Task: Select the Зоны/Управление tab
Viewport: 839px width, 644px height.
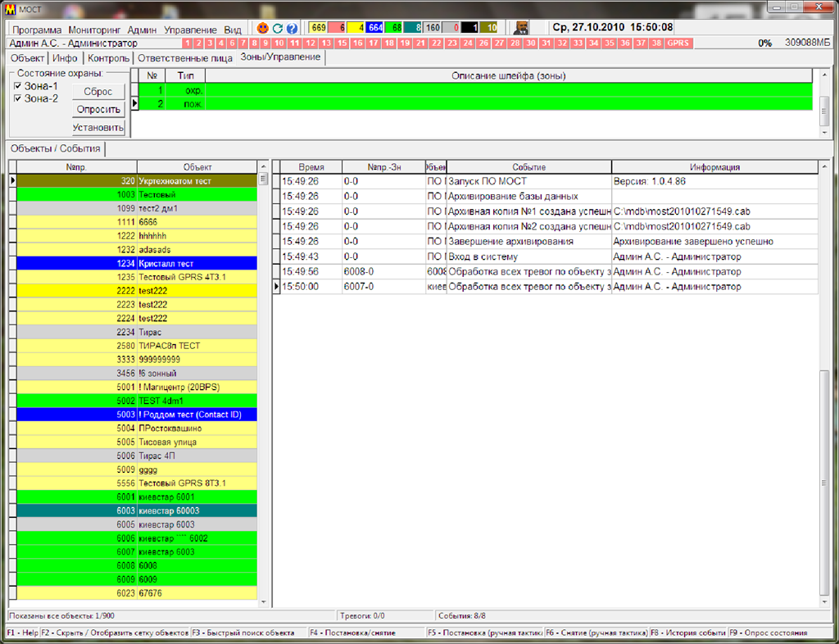Action: coord(280,57)
